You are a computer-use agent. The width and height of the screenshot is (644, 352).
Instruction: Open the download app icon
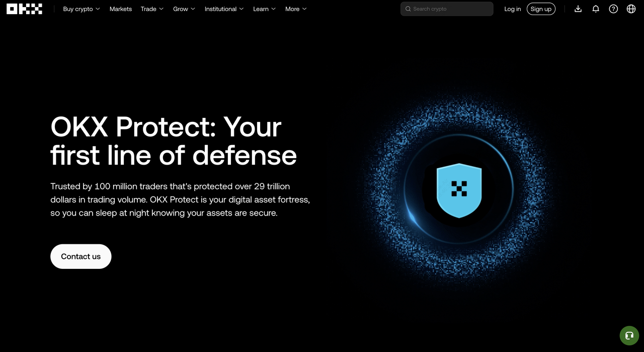coord(578,9)
